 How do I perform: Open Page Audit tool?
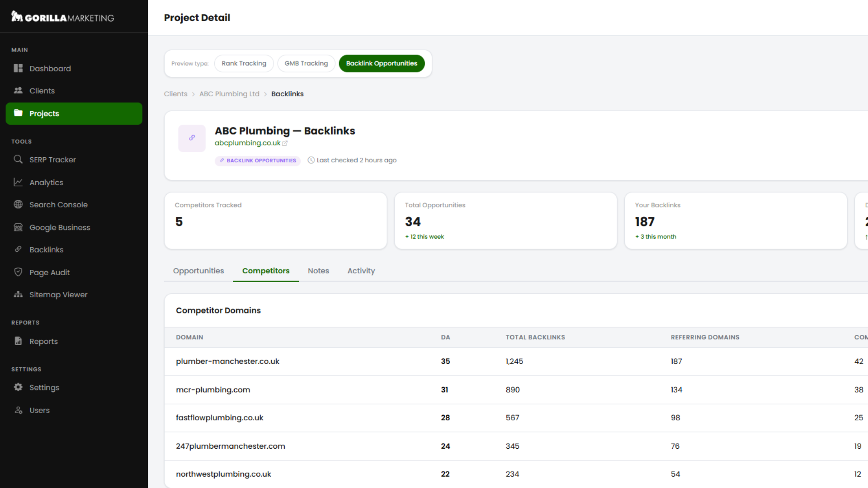(74, 272)
